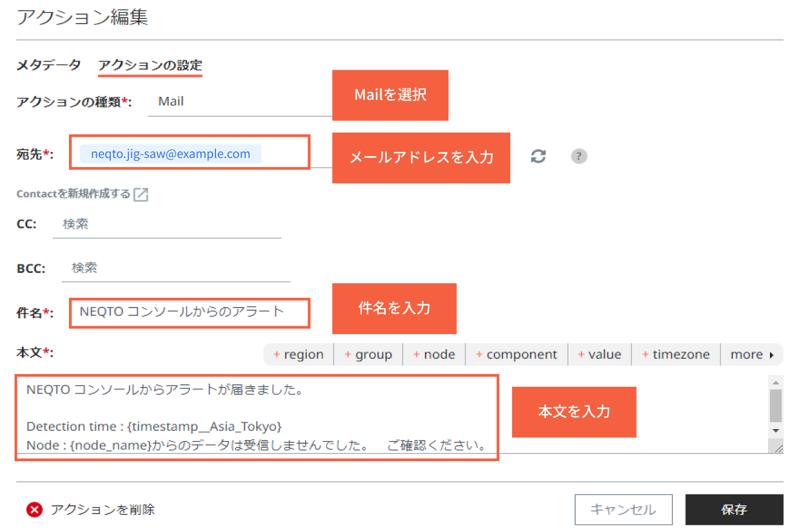Cancel editing via the キャンセル button

[x=623, y=510]
